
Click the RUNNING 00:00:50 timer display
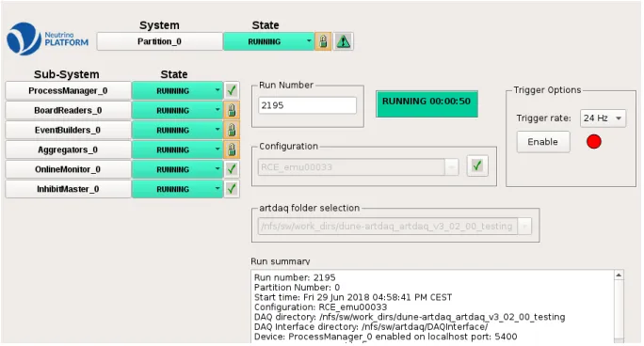click(427, 103)
